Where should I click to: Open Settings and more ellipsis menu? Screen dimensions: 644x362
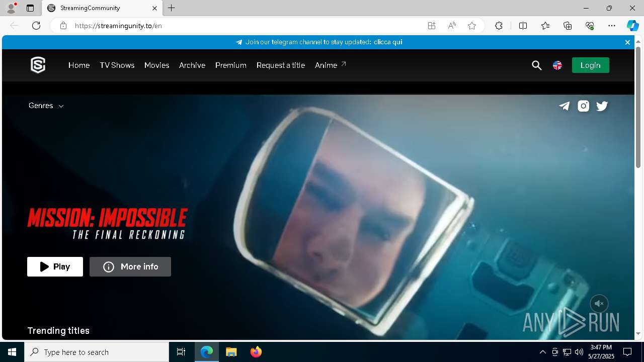click(x=612, y=26)
